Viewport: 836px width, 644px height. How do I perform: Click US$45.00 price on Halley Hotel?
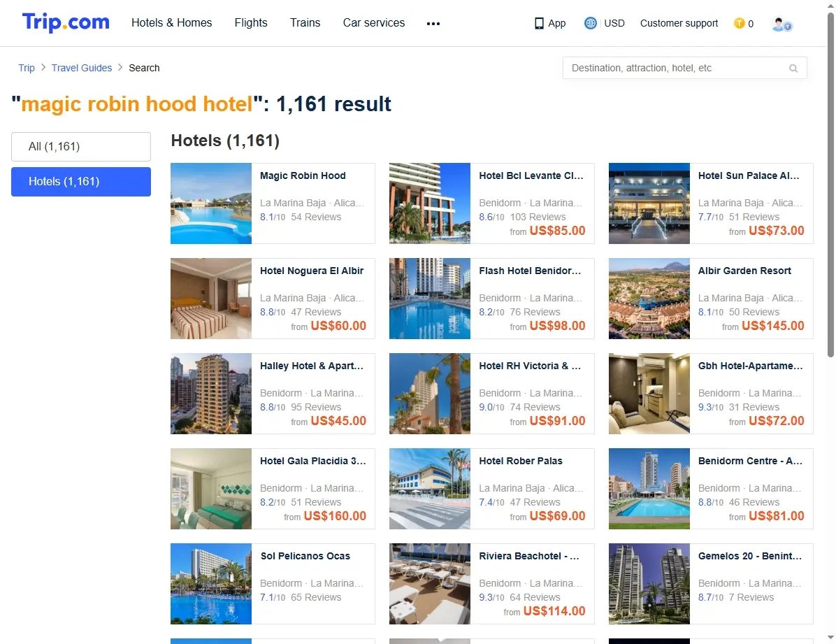click(338, 420)
